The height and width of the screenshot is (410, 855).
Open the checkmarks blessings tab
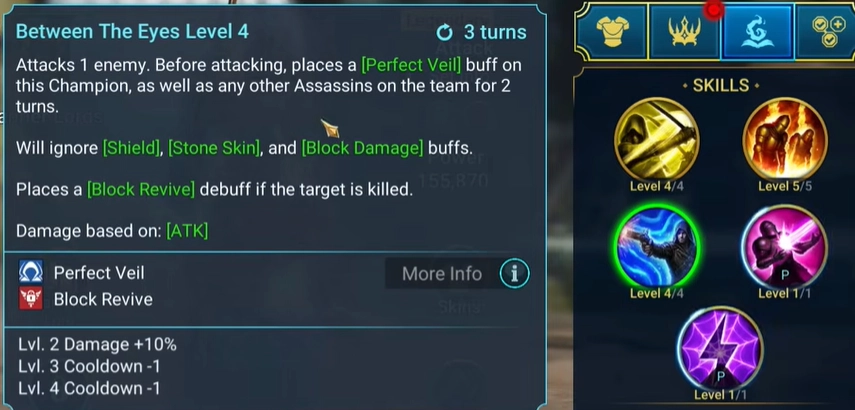(x=826, y=32)
